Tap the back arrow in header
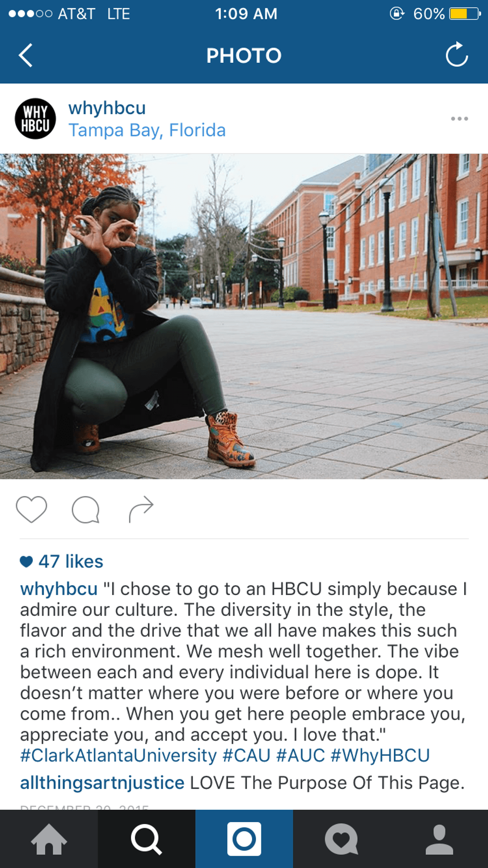This screenshot has width=488, height=868. click(x=26, y=55)
